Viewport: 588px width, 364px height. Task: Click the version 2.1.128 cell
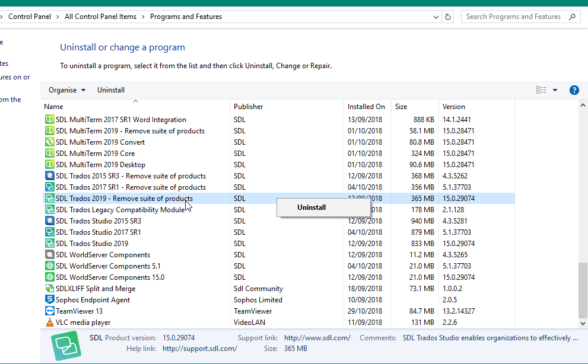click(453, 209)
